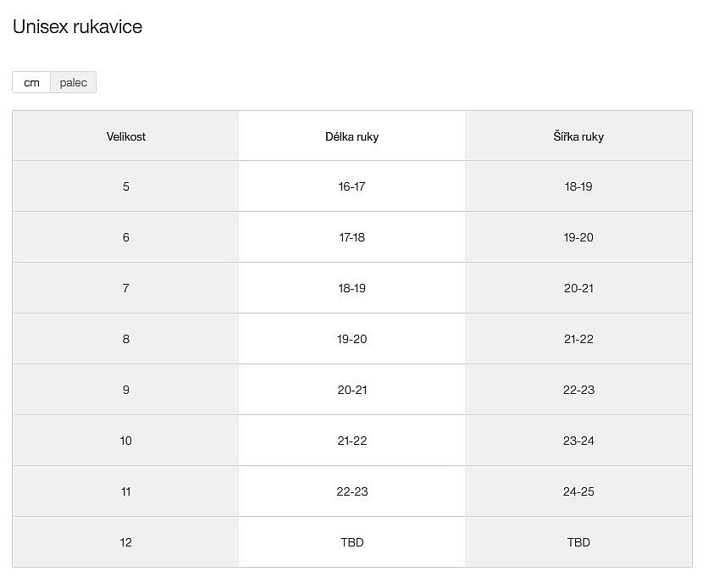The image size is (708, 588).
Task: Click the Unisex rukavice heading
Action: coord(77,27)
